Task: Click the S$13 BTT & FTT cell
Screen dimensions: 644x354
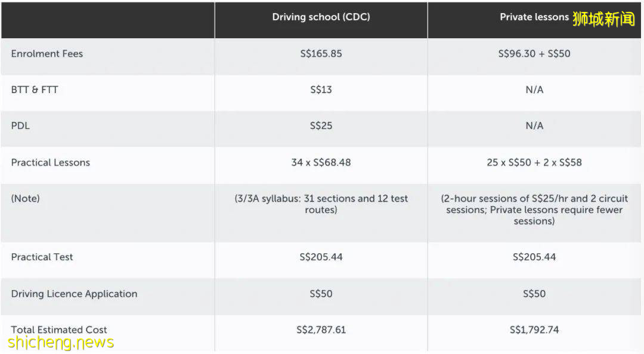Action: [321, 90]
